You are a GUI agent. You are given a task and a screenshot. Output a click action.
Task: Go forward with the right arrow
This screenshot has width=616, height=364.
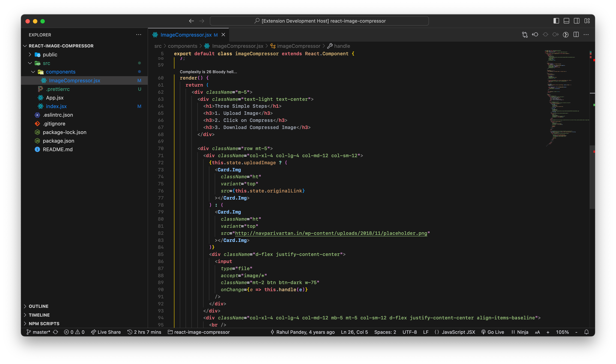pyautogui.click(x=202, y=21)
